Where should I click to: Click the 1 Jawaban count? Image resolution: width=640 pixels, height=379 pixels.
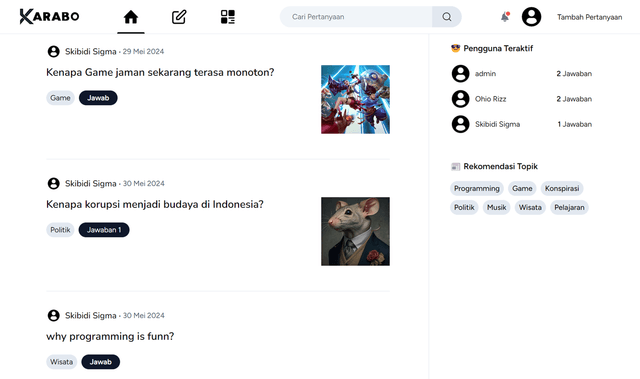tap(574, 124)
